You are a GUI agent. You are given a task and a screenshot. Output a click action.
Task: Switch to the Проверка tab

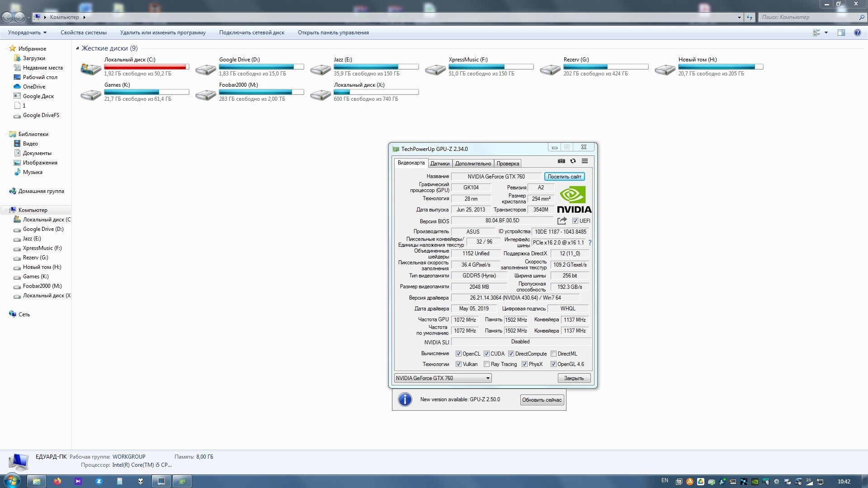coord(508,164)
